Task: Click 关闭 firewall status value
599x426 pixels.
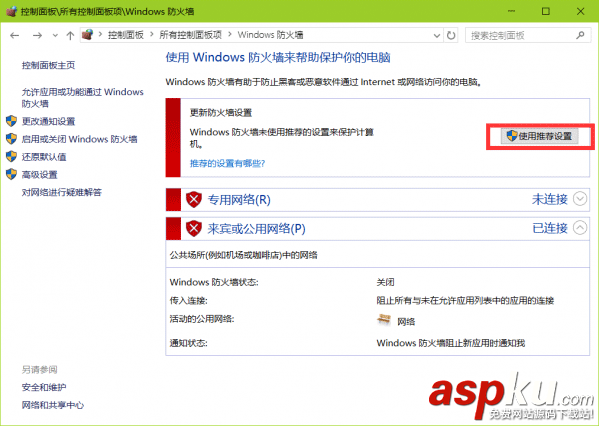Action: click(385, 282)
